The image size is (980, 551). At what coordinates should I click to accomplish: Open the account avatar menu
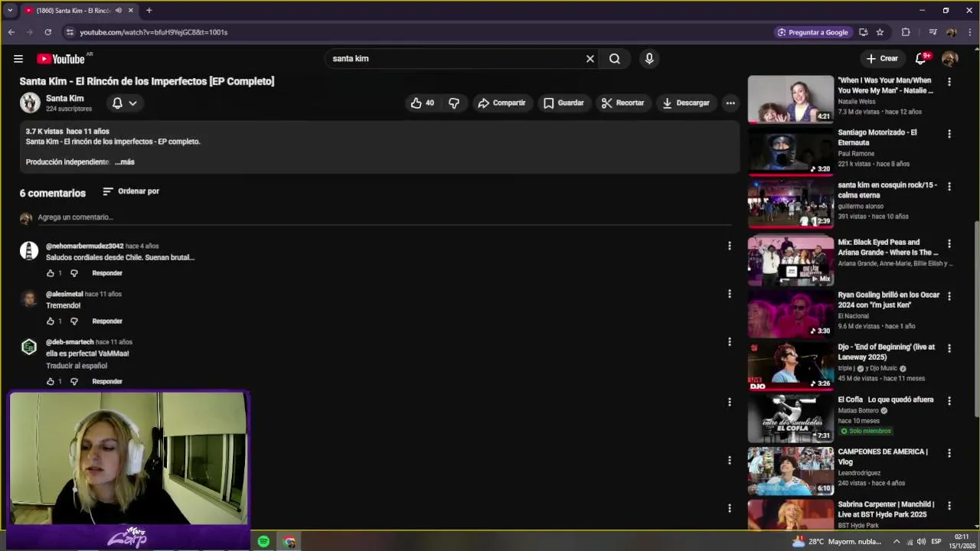point(950,58)
